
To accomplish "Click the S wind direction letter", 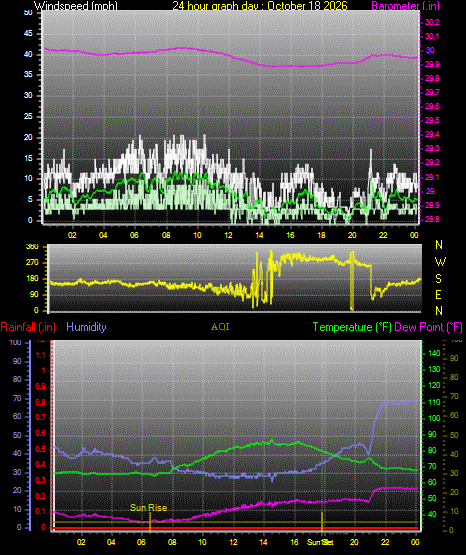I will coord(438,279).
